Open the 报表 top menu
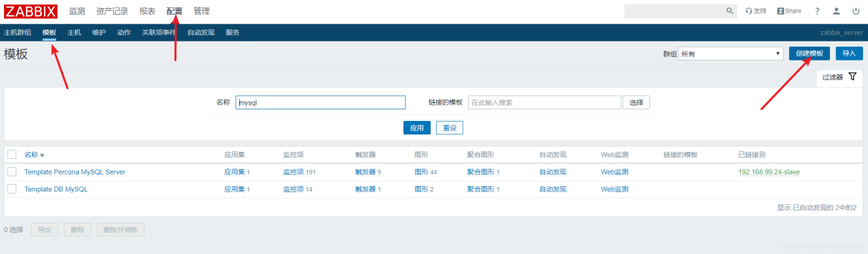 click(147, 12)
